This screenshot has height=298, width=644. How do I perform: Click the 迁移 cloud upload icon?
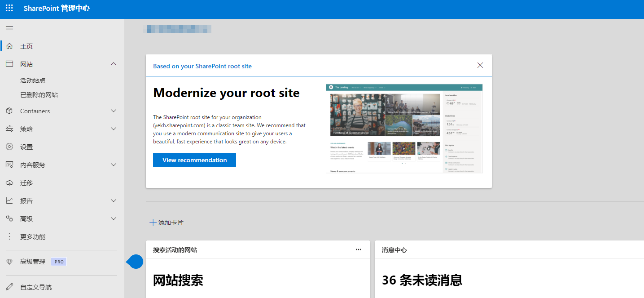(x=9, y=183)
